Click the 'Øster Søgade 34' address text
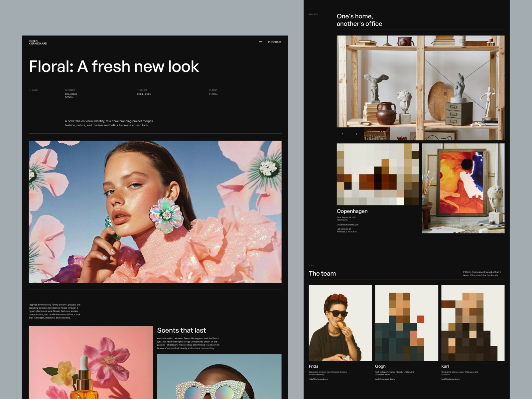532x399 pixels. tap(346, 218)
